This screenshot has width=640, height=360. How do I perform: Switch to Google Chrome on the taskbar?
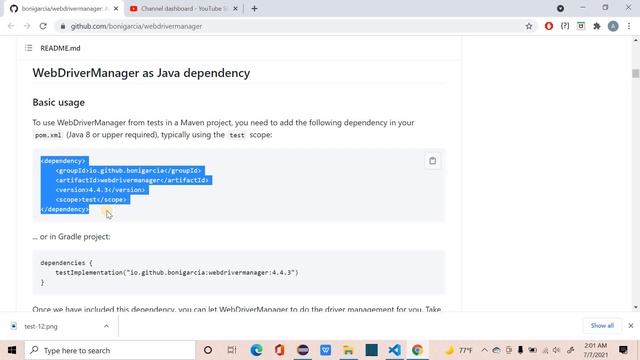tap(417, 350)
